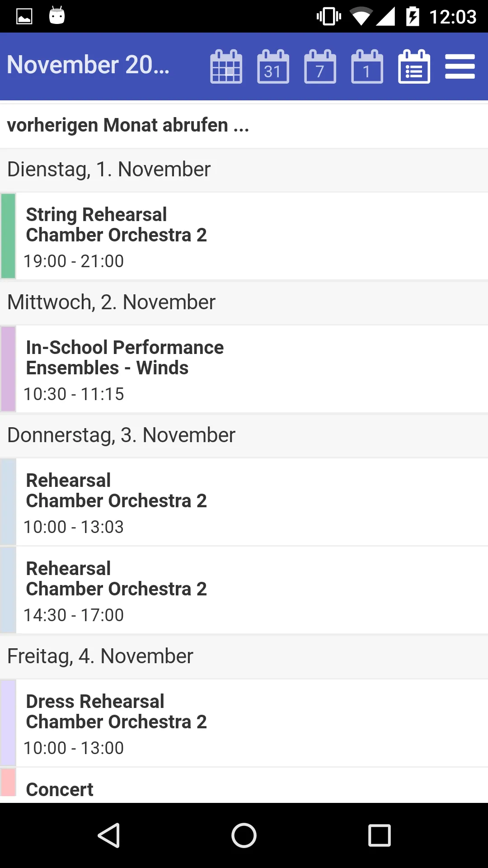Open the November title in header
Image resolution: width=488 pixels, height=868 pixels.
click(x=88, y=65)
